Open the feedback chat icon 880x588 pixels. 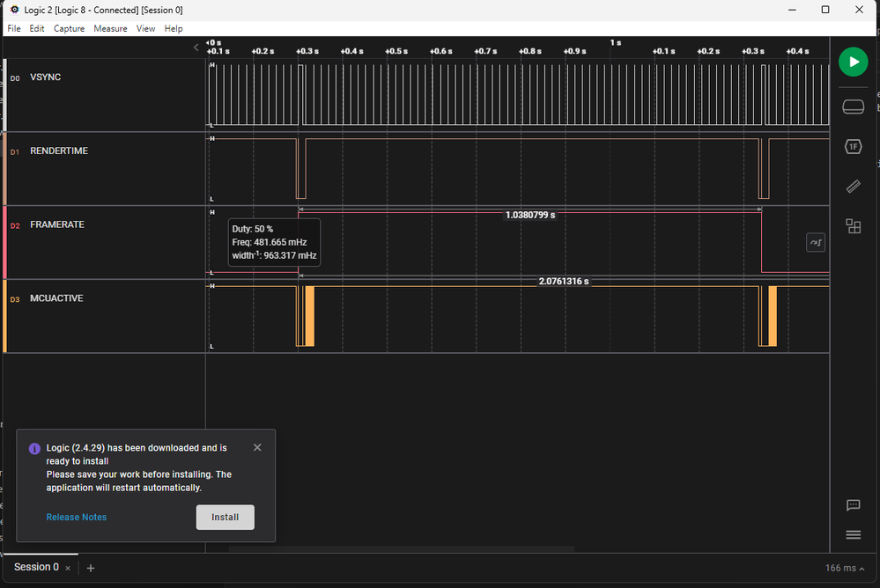coord(853,505)
